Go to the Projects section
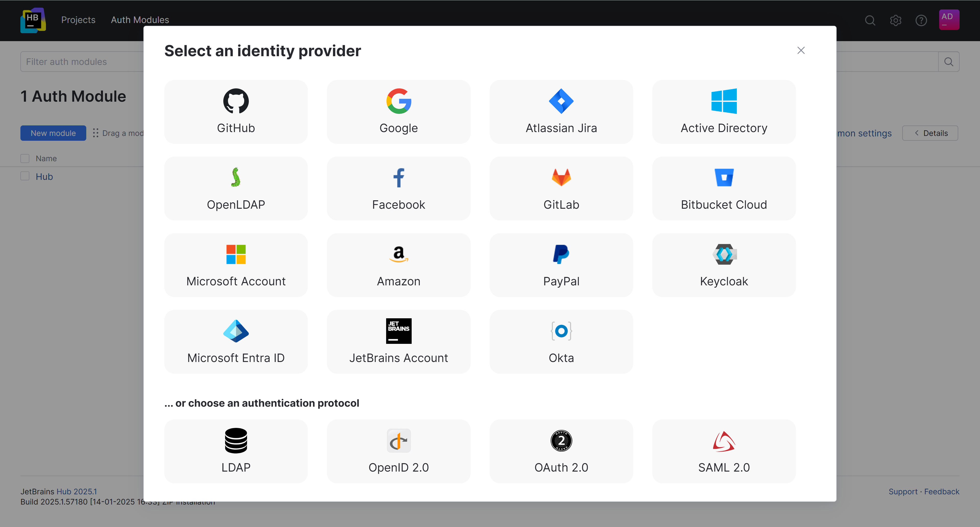This screenshot has width=980, height=527. tap(78, 20)
